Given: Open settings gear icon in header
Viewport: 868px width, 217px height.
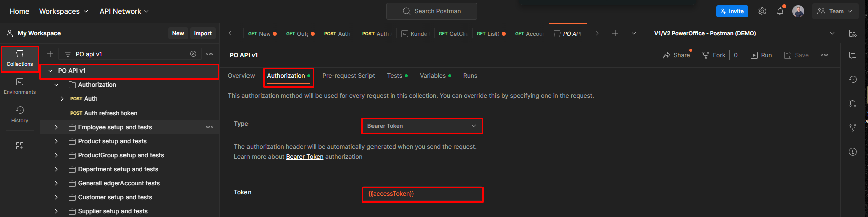Looking at the screenshot, I should click(x=762, y=11).
